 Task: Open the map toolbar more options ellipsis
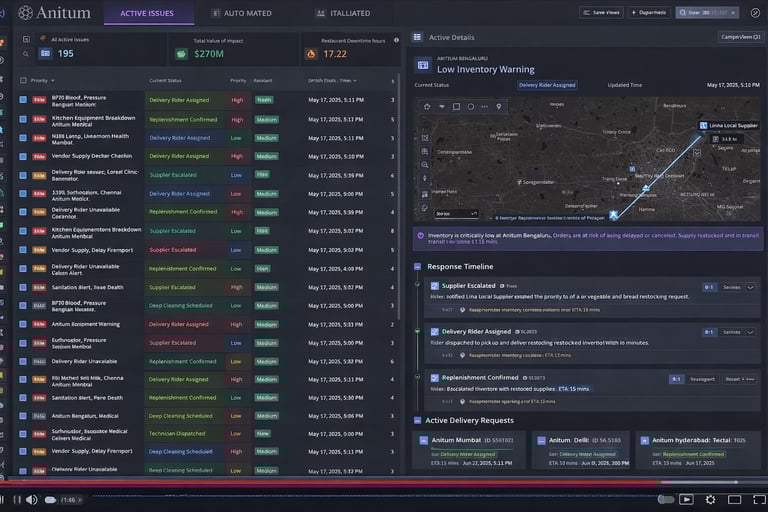(x=484, y=106)
